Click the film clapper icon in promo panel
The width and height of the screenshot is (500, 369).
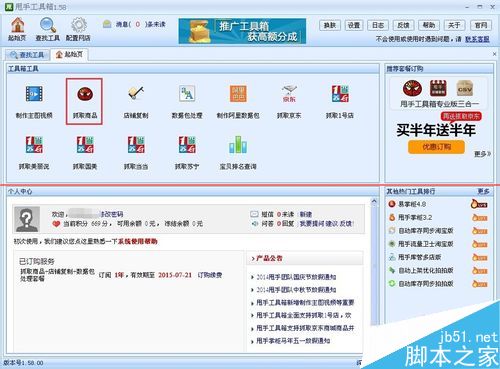point(438,88)
